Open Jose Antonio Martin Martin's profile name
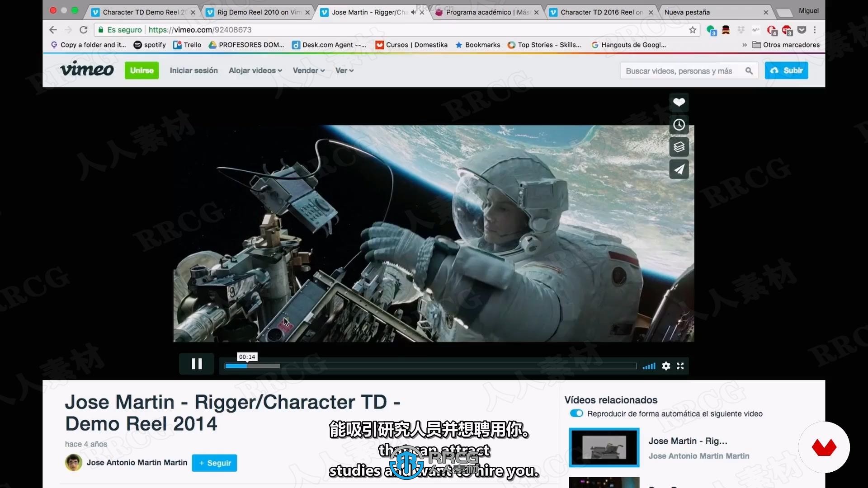The width and height of the screenshot is (868, 488). (137, 463)
